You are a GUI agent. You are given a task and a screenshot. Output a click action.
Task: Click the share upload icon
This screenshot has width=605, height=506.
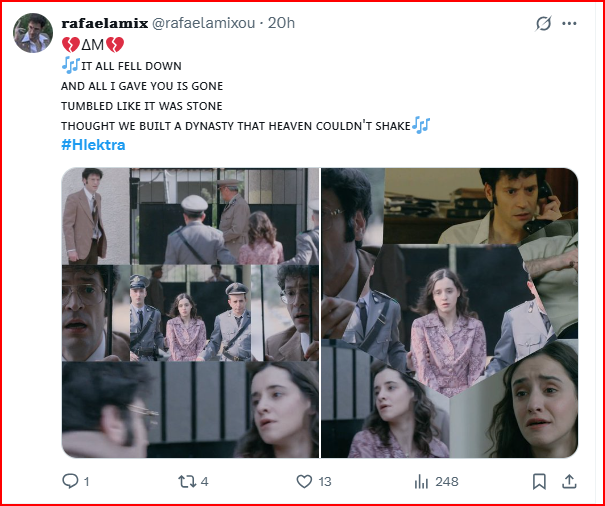(569, 481)
